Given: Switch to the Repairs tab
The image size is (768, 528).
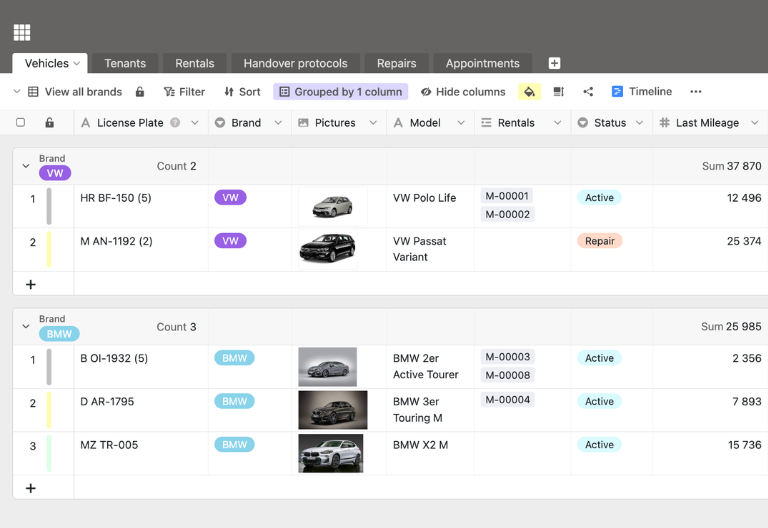Looking at the screenshot, I should click(396, 63).
